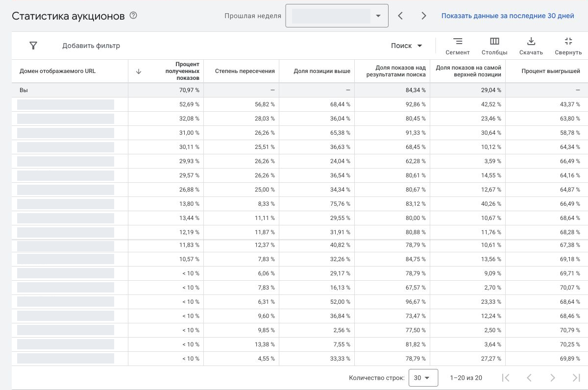Go to next table page

553,378
